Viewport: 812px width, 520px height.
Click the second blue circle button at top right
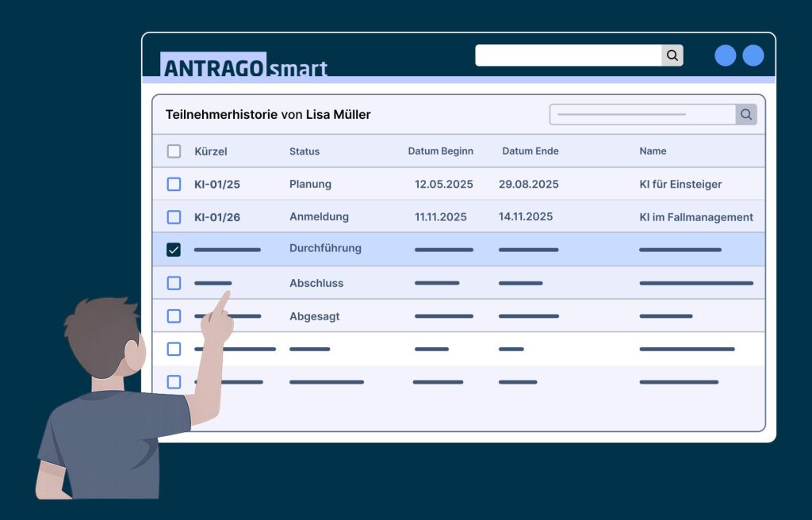point(753,55)
